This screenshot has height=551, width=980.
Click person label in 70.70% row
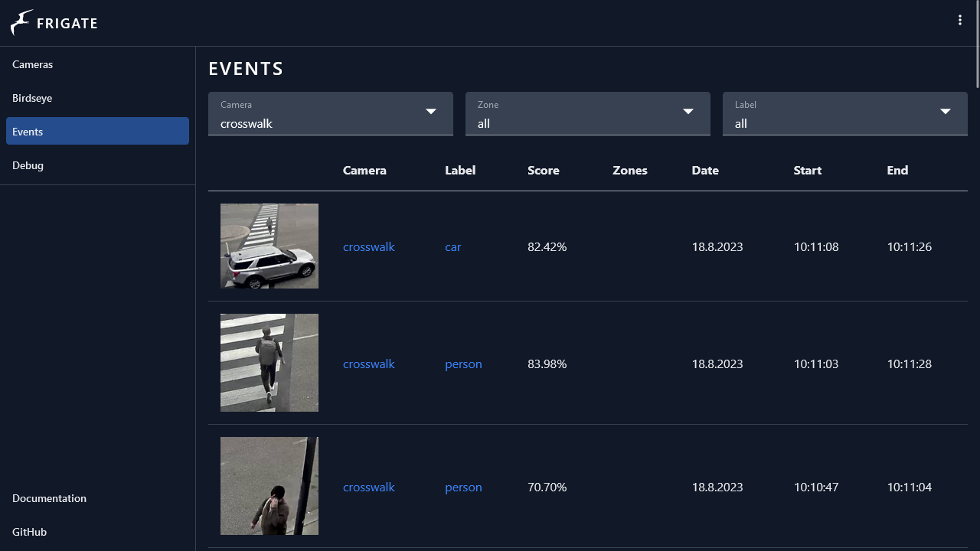click(x=463, y=487)
